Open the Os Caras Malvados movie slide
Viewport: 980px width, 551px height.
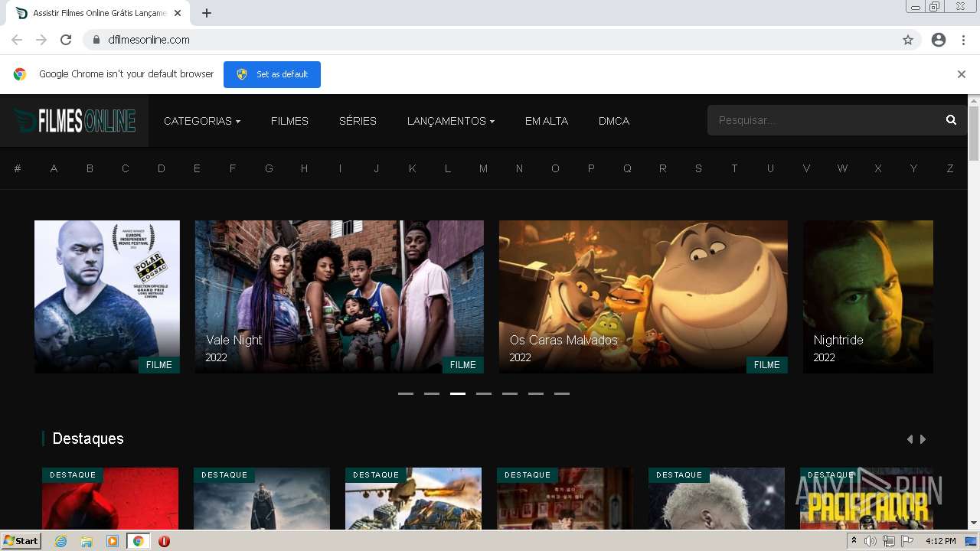pyautogui.click(x=643, y=297)
